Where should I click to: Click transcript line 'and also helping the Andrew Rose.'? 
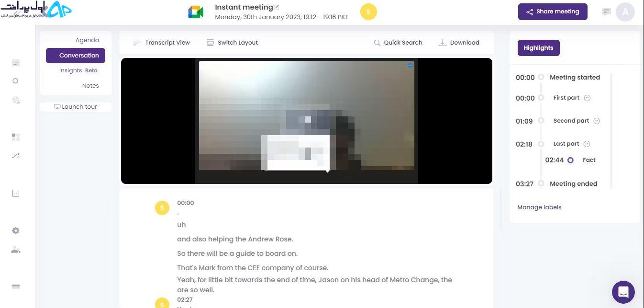(x=235, y=239)
